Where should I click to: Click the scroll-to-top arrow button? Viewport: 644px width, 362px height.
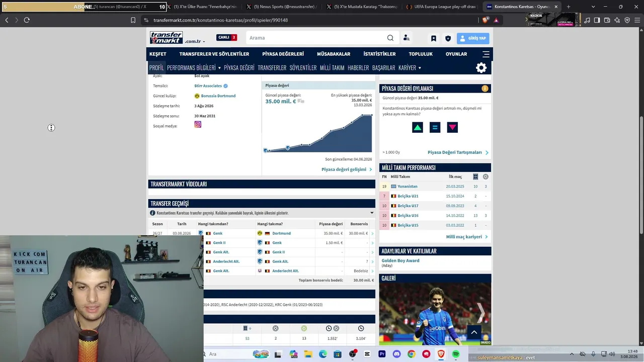pos(474,332)
